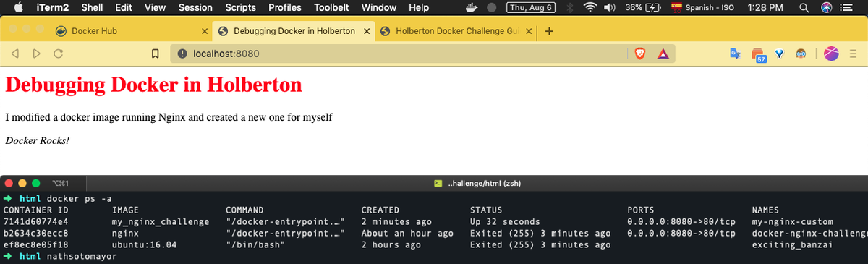Open the Wi-Fi menu
Image resolution: width=868 pixels, height=264 pixels.
coord(590,8)
